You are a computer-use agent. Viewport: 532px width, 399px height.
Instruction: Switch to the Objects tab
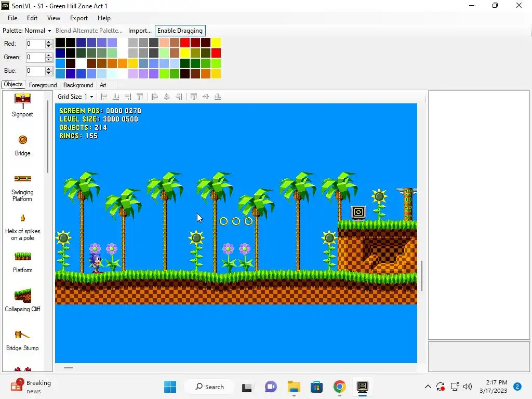tap(13, 85)
